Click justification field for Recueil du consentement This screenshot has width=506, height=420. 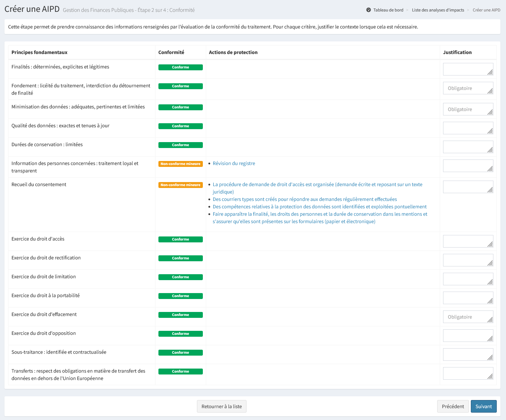click(468, 187)
